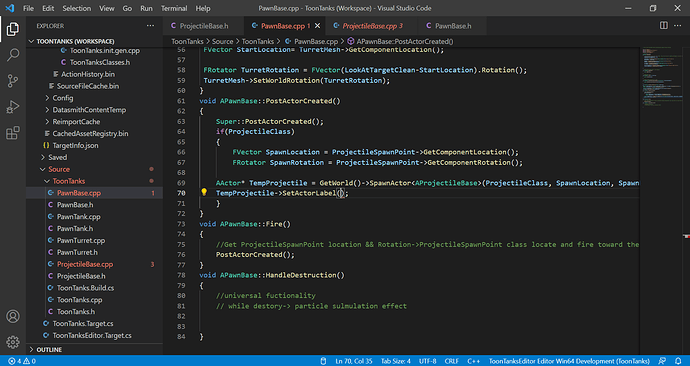Click the Explorer more actions ellipsis
This screenshot has height=366, width=690.
(x=150, y=26)
